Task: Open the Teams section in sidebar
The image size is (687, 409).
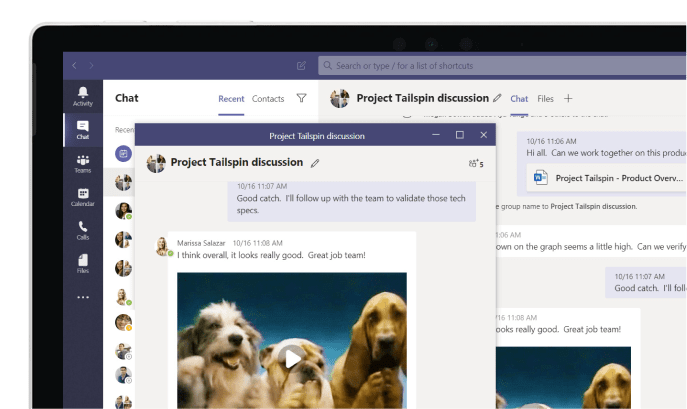Action: point(83,164)
